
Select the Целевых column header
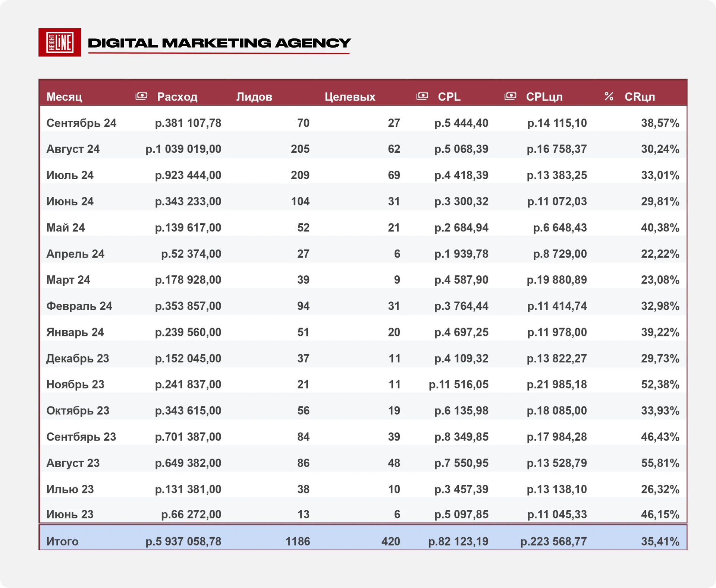pyautogui.click(x=350, y=97)
